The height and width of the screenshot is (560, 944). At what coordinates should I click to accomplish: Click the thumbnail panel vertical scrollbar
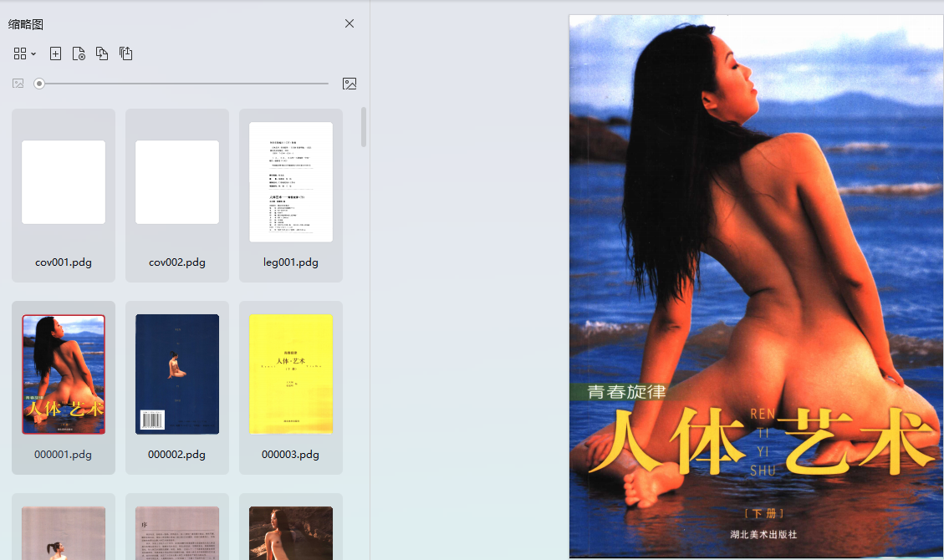(x=363, y=127)
